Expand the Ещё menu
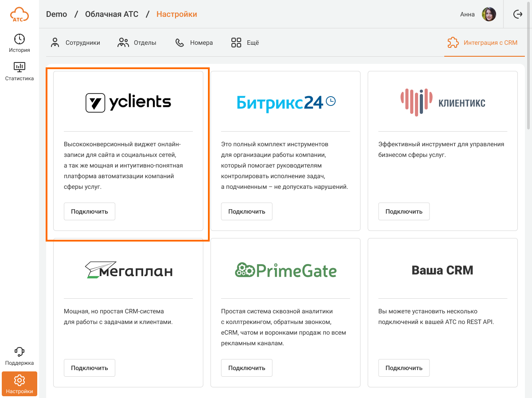Image resolution: width=532 pixels, height=398 pixels. 245,43
